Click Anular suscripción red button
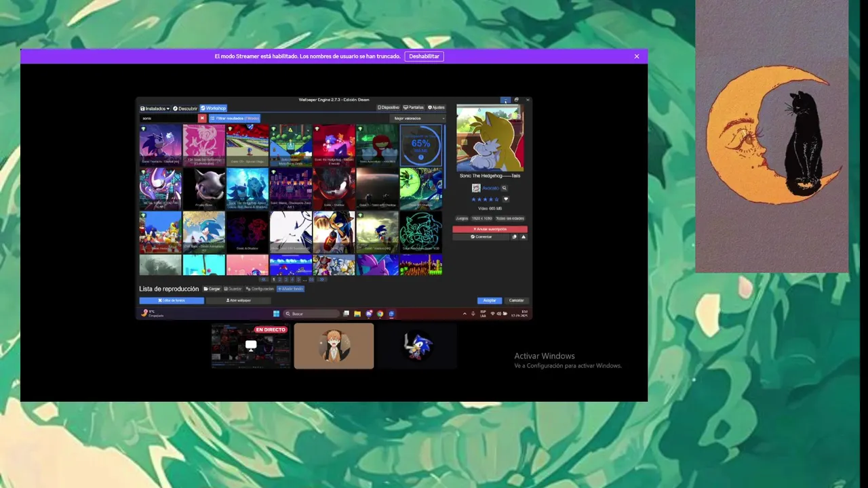 coord(490,229)
